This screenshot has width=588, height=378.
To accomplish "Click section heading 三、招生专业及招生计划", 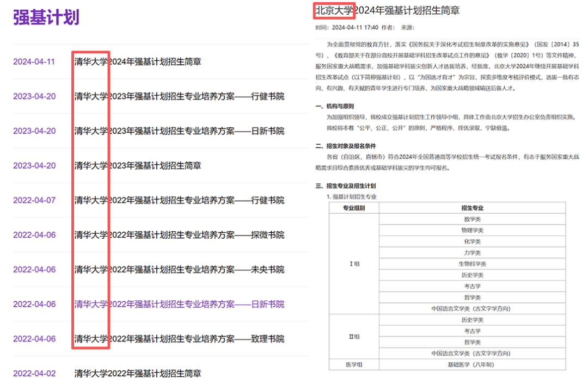I will pyautogui.click(x=345, y=185).
